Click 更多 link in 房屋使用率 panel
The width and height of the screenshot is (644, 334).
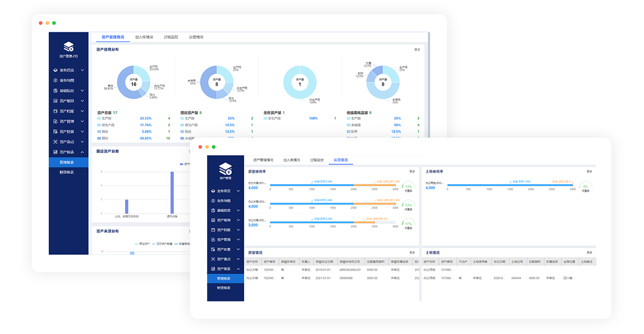(412, 171)
